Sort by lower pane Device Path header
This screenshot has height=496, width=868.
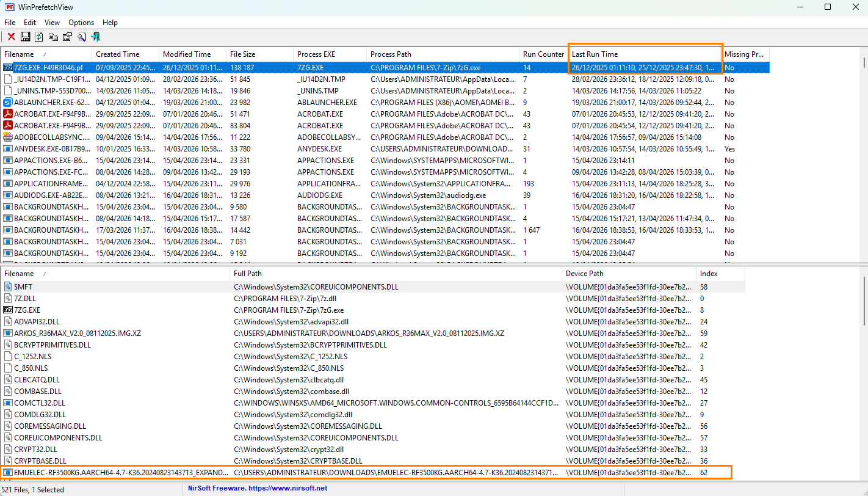tap(629, 274)
